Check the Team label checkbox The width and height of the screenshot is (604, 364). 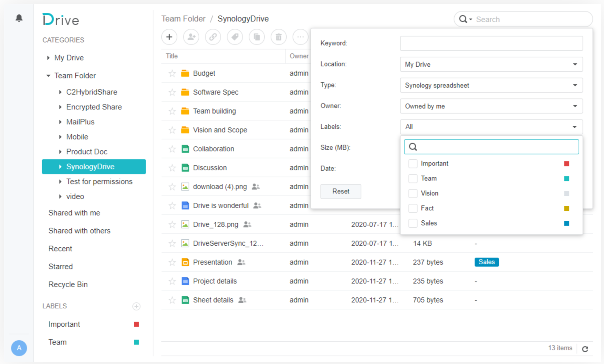pyautogui.click(x=413, y=178)
